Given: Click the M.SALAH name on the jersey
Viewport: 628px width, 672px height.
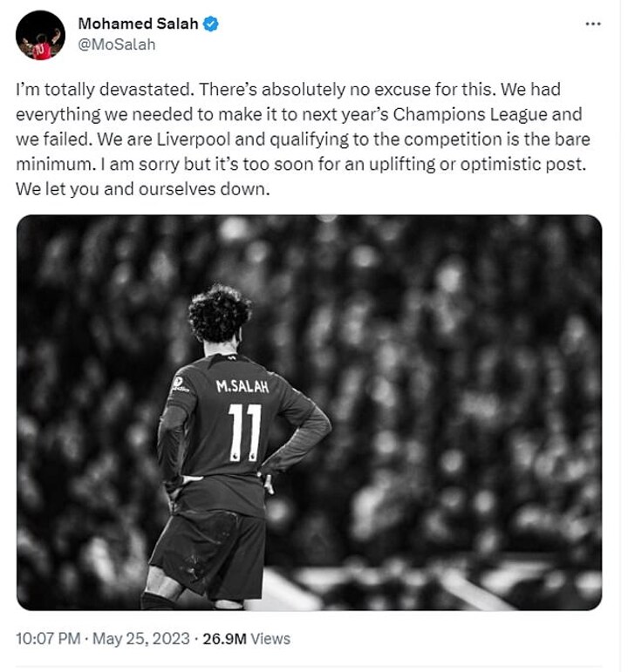Looking at the screenshot, I should 242,386.
